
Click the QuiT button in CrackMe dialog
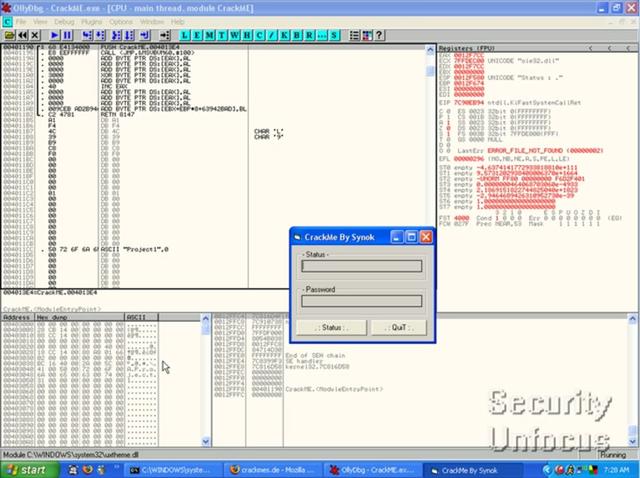click(x=399, y=327)
